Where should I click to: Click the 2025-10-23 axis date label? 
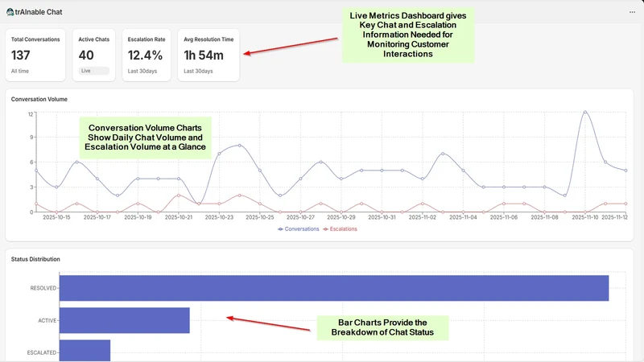coord(219,217)
